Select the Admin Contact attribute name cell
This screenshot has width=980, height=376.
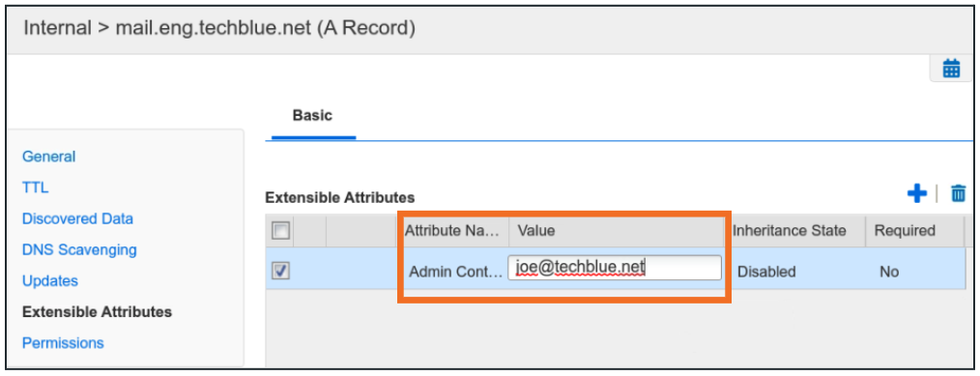click(x=454, y=272)
